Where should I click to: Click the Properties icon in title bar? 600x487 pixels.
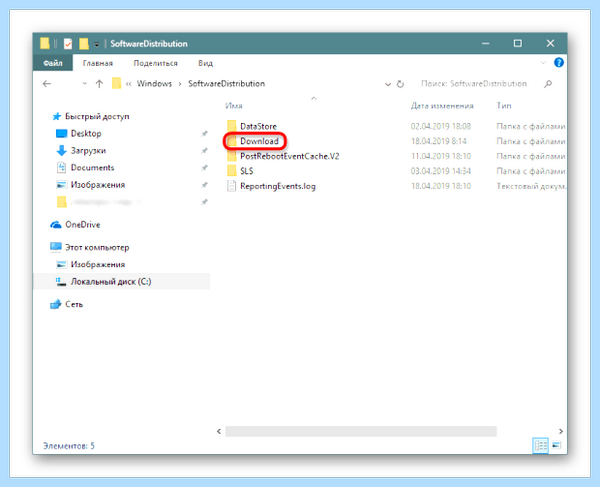(68, 44)
